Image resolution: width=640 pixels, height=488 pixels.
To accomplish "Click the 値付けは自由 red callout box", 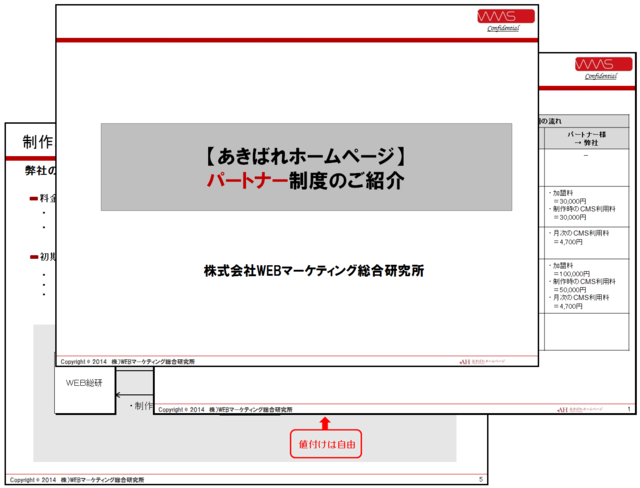I will click(x=326, y=444).
